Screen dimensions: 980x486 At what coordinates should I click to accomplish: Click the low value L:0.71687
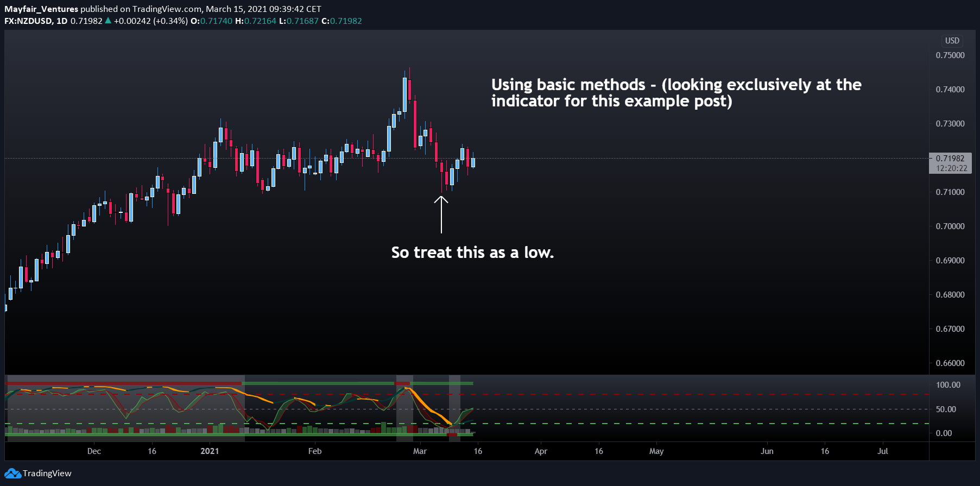pos(299,21)
